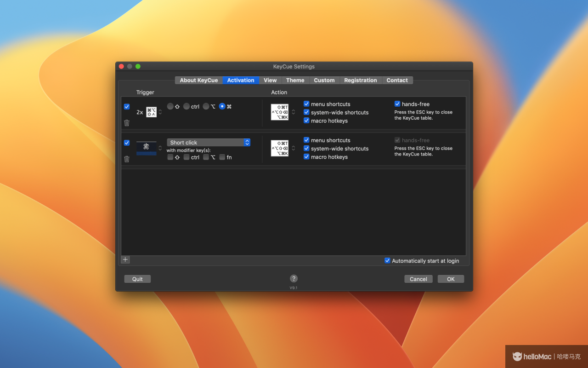588x368 pixels.
Task: Switch to the View tab
Action: (270, 80)
